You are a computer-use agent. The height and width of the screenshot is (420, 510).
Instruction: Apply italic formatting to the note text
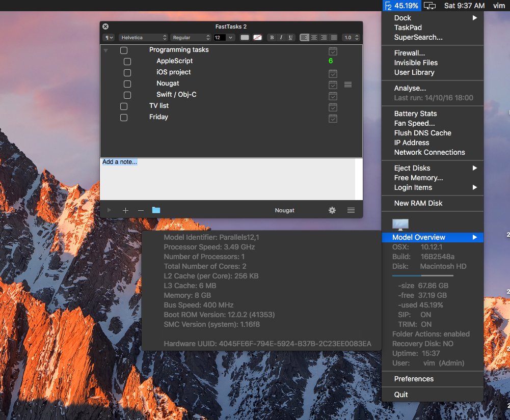point(281,37)
